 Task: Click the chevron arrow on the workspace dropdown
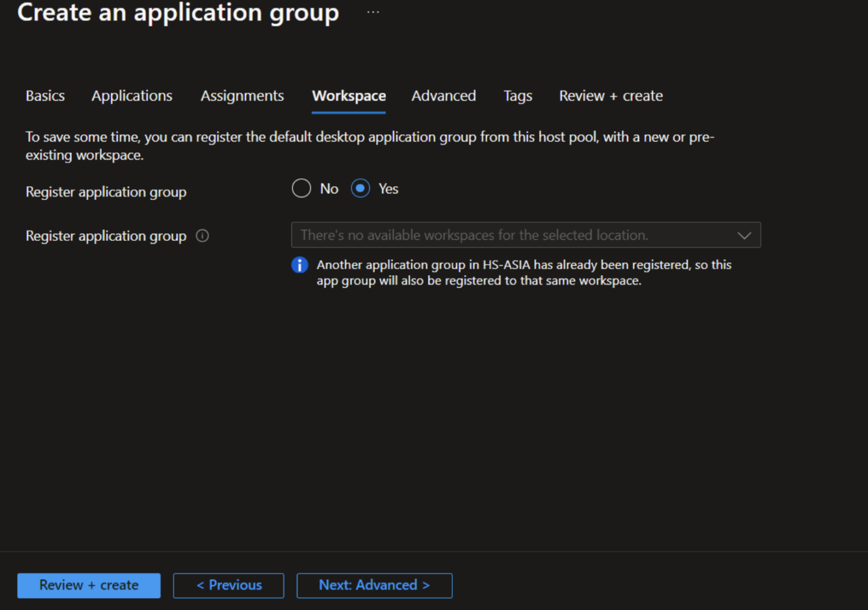click(744, 235)
